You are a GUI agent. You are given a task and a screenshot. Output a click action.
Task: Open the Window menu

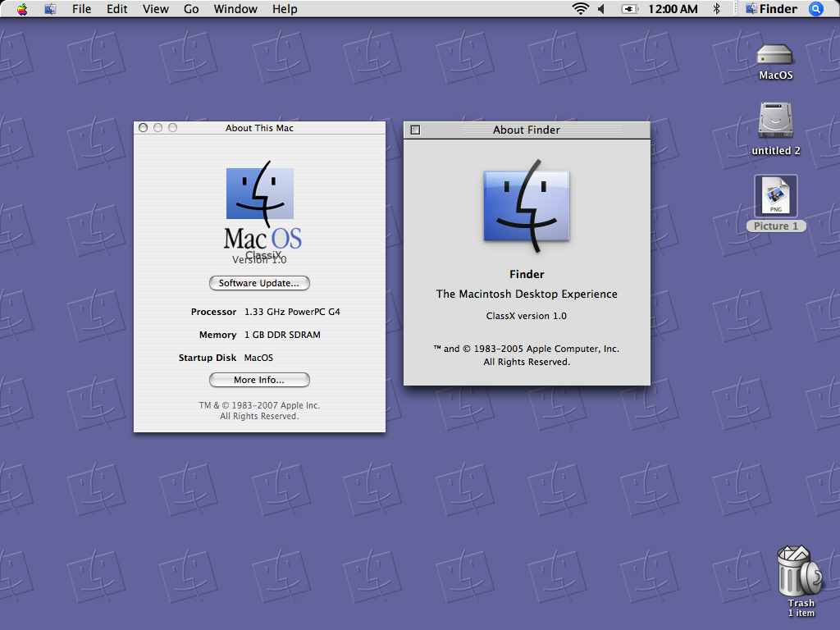pyautogui.click(x=235, y=9)
